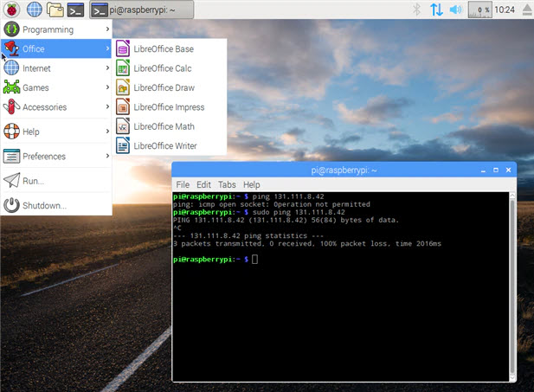Expand submenu arrow next to Office
This screenshot has width=534, height=392.
click(x=107, y=48)
